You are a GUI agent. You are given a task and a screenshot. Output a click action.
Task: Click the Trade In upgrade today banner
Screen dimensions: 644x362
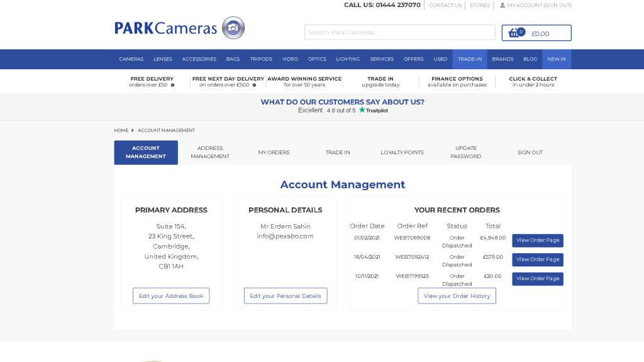[x=380, y=81]
